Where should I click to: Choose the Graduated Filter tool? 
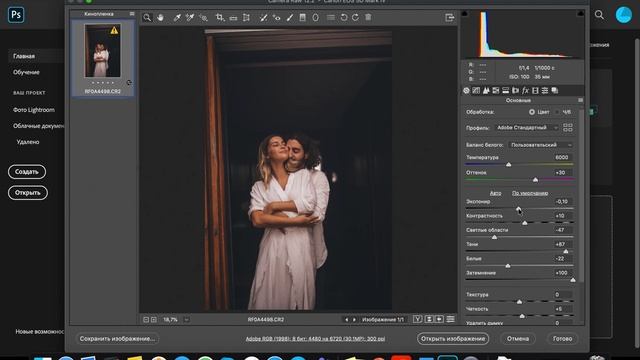tap(302, 18)
